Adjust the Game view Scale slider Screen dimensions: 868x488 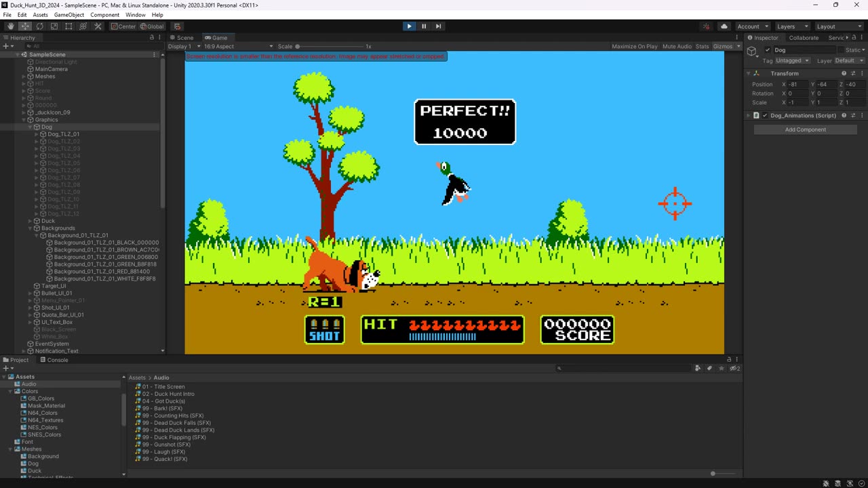tap(329, 47)
